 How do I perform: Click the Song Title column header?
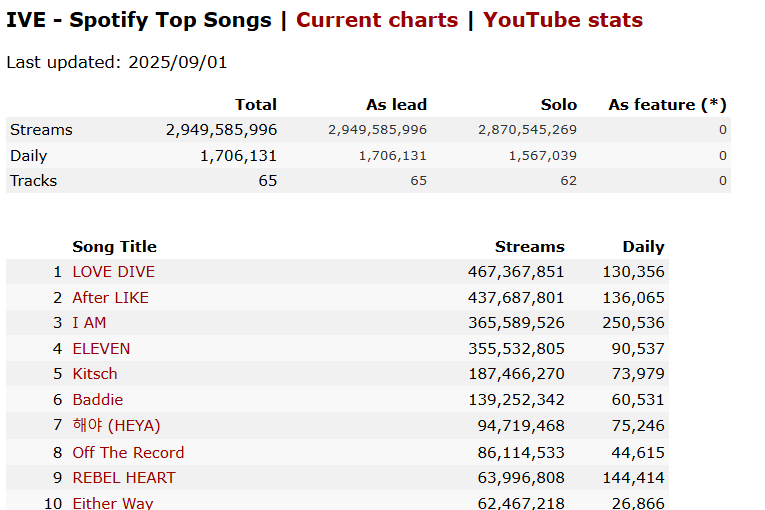click(x=114, y=247)
